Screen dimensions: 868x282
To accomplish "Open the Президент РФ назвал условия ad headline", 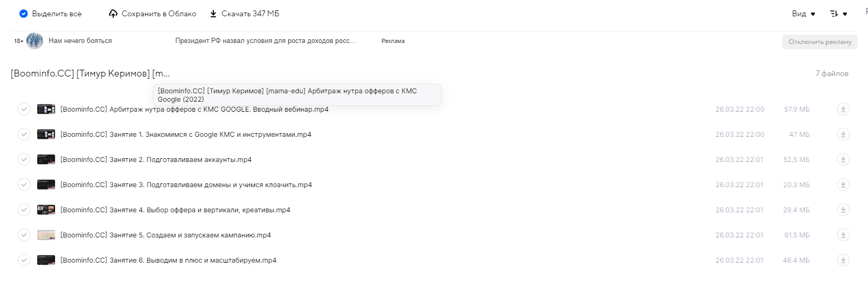I will tap(265, 41).
